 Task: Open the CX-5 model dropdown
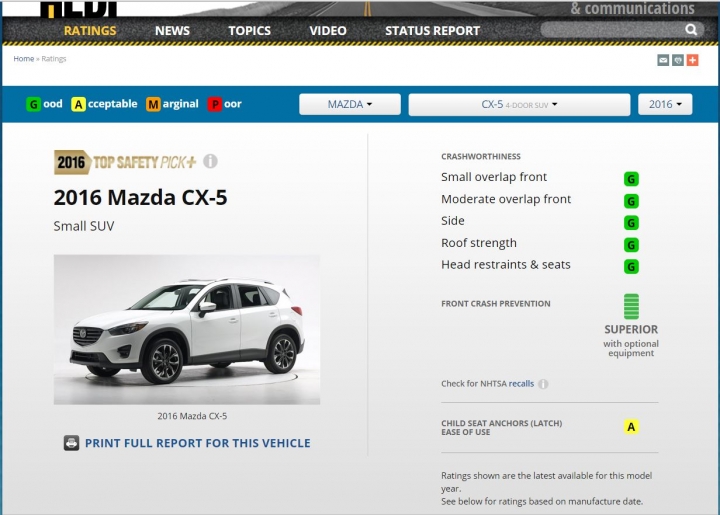[519, 104]
